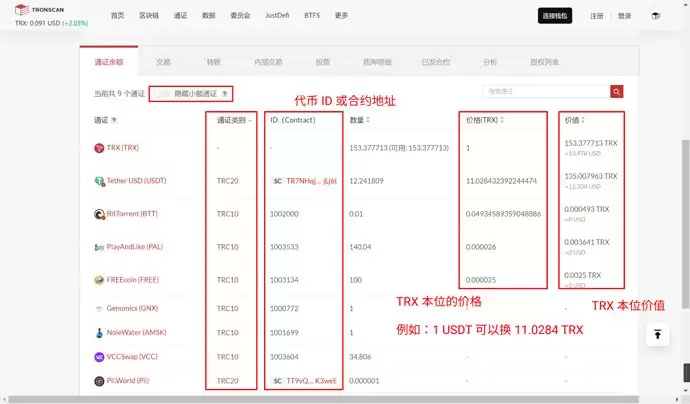Click the quantity value 12.241809
The width and height of the screenshot is (690, 404).
click(366, 181)
